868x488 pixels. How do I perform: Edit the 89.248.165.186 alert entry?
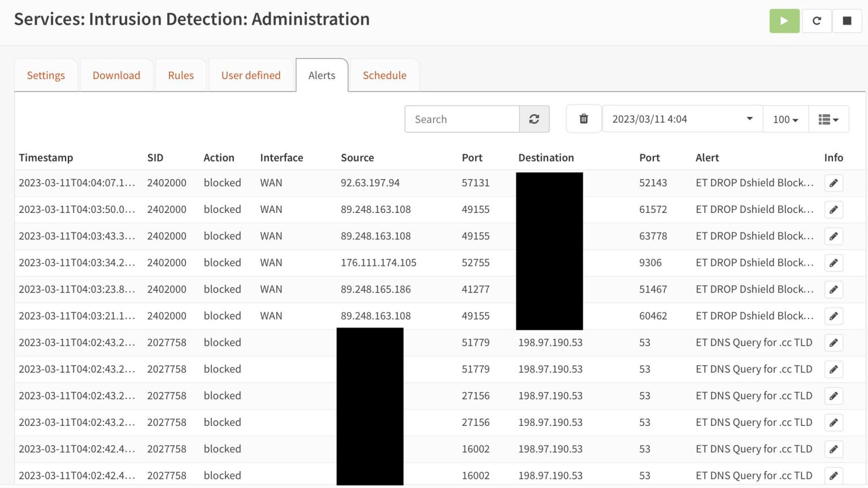(x=834, y=289)
